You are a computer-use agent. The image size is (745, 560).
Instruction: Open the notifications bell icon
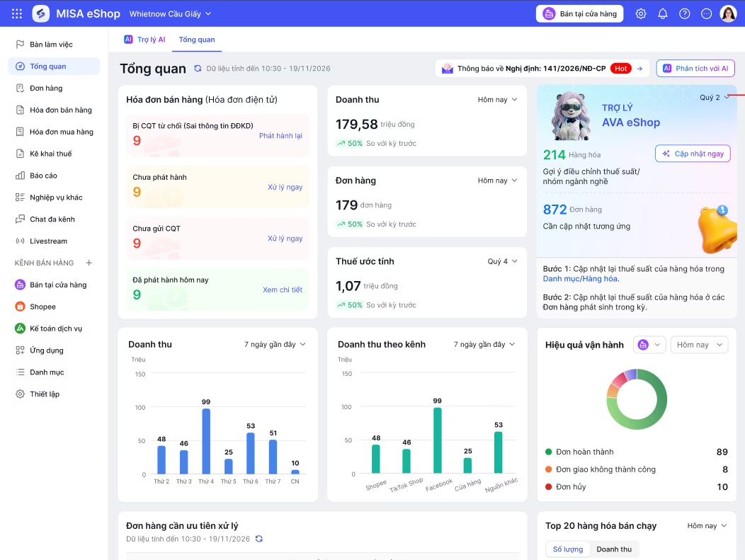[663, 13]
